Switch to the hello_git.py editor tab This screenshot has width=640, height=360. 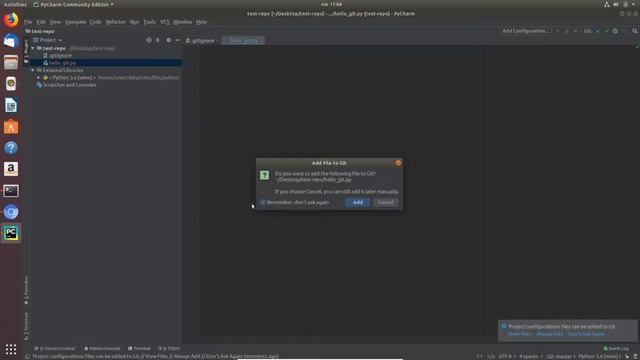click(x=244, y=40)
